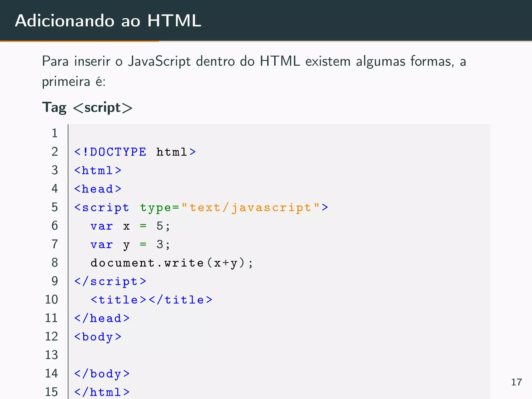The width and height of the screenshot is (532, 399).
Task: Click the 'var y = 3;' line
Action: click(130, 245)
